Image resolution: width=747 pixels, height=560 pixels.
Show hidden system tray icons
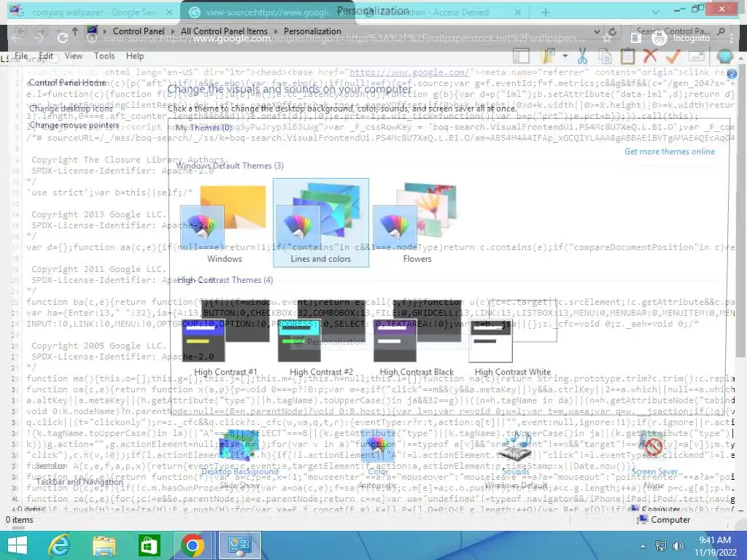[643, 545]
